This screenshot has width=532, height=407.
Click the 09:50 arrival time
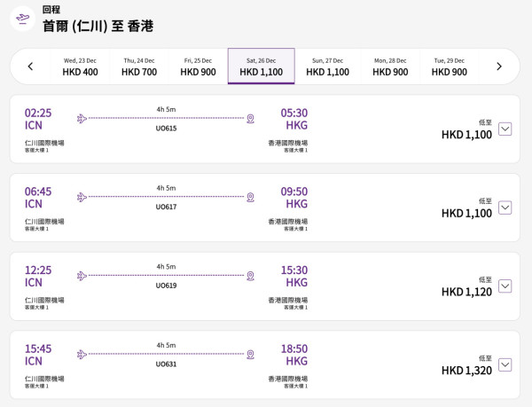294,192
